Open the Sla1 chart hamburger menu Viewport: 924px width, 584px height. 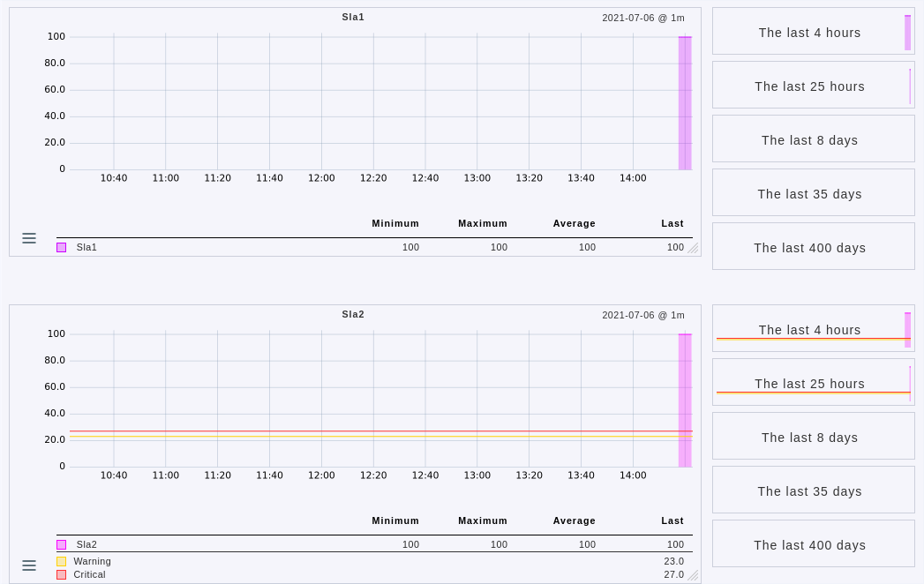tap(29, 238)
